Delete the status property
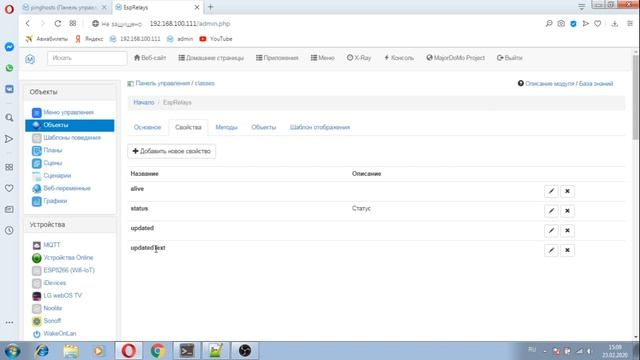 click(x=567, y=211)
